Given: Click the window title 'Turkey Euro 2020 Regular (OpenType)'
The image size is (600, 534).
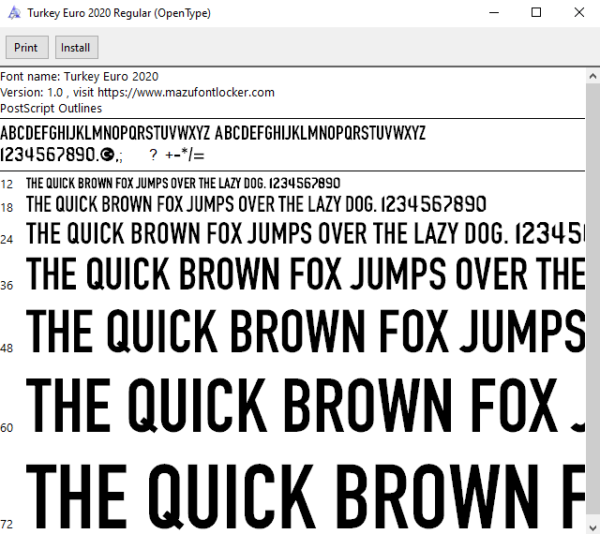Looking at the screenshot, I should click(x=119, y=13).
